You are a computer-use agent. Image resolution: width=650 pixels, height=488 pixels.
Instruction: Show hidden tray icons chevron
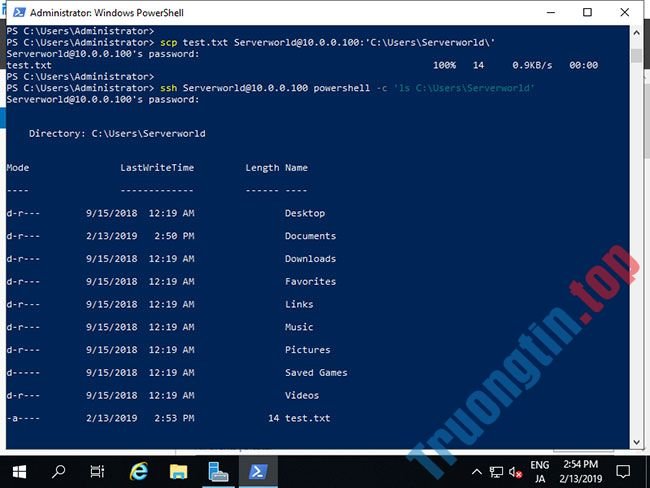pos(477,472)
